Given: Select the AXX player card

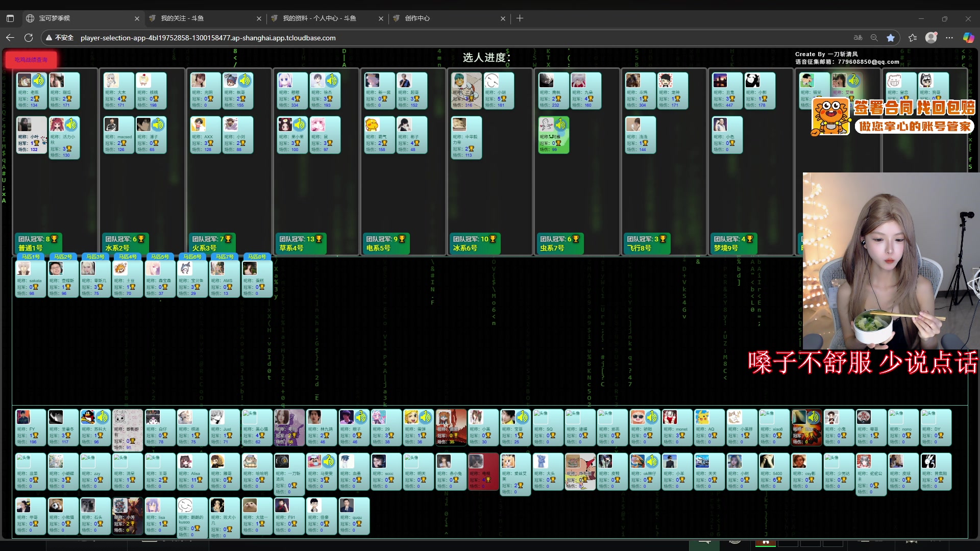Looking at the screenshot, I should pyautogui.click(x=206, y=135).
